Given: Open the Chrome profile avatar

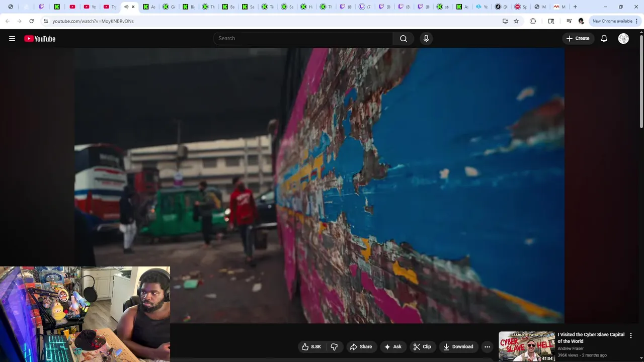Looking at the screenshot, I should point(581,21).
